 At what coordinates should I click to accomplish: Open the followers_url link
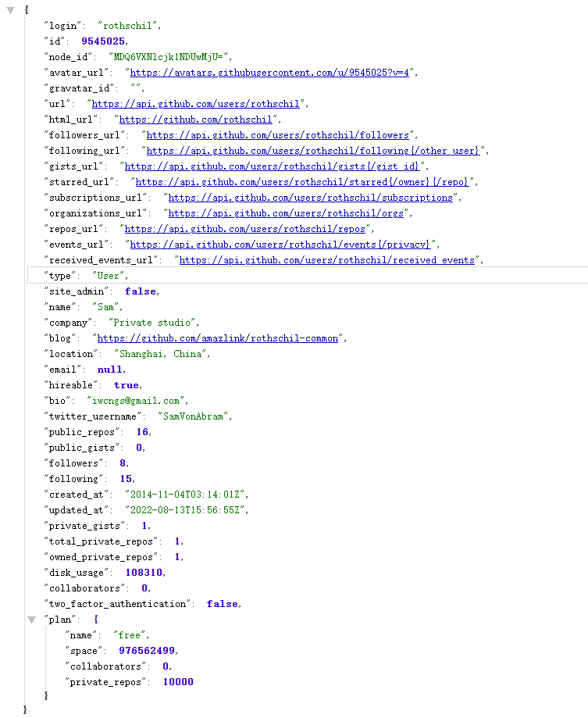click(x=278, y=135)
